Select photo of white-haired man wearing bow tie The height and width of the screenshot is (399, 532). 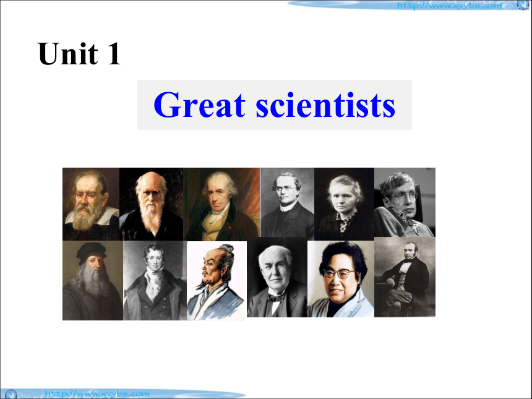point(277,277)
